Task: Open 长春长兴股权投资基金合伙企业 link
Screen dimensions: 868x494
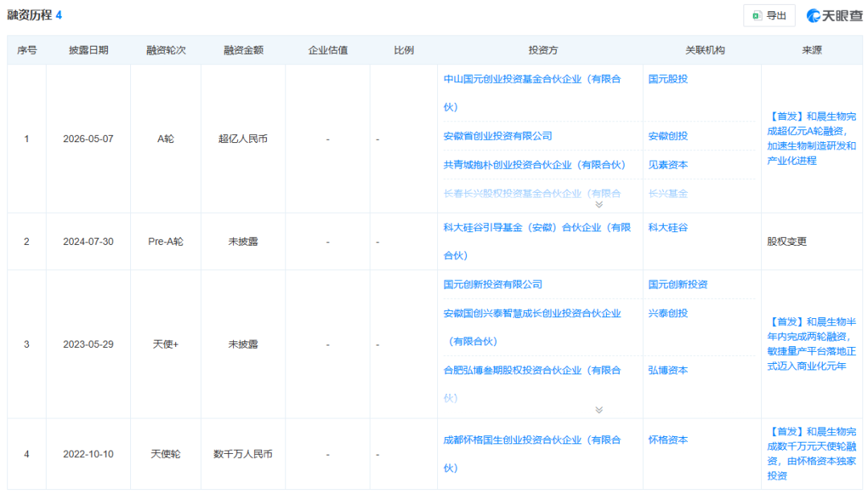Action: [x=532, y=194]
